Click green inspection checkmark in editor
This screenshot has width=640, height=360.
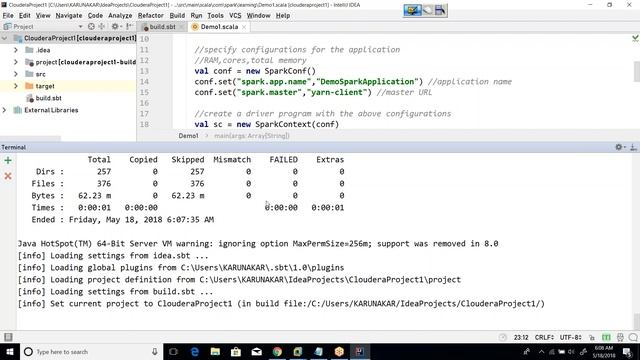[x=635, y=38]
